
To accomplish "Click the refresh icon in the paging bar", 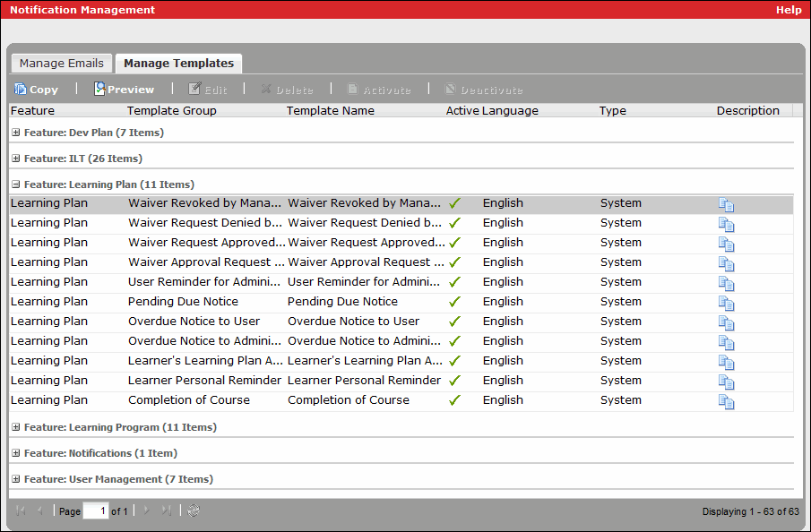I will tap(193, 511).
